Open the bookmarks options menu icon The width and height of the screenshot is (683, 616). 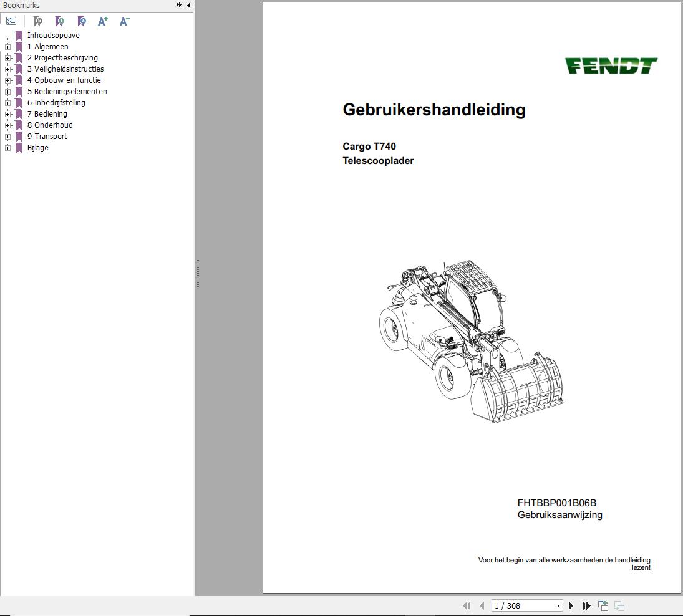11,21
